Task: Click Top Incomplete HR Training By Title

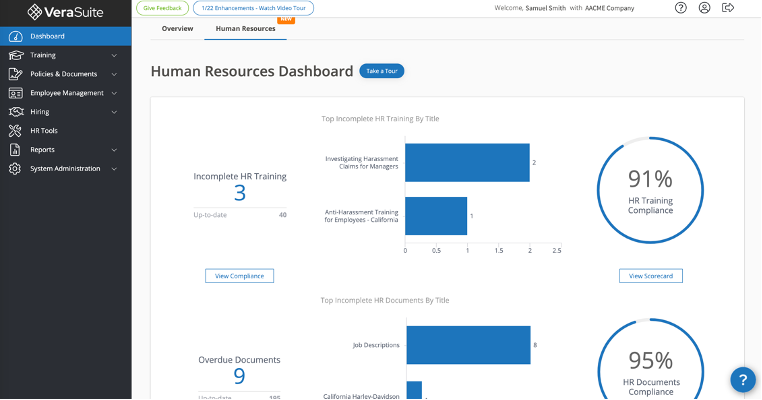Action: pos(380,119)
